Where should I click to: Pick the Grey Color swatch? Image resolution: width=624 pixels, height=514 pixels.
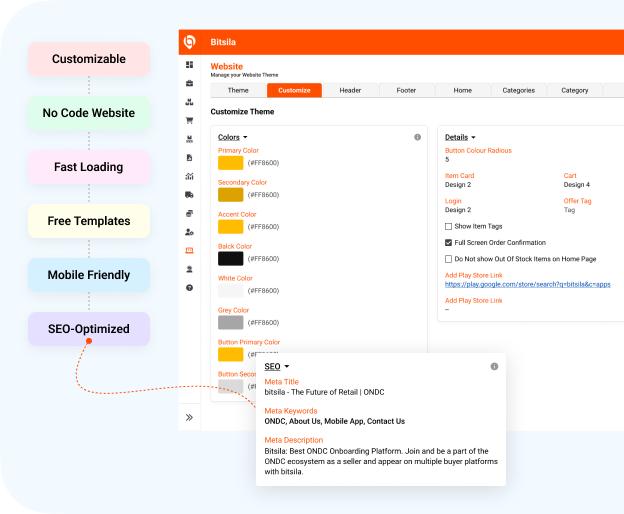tap(230, 323)
